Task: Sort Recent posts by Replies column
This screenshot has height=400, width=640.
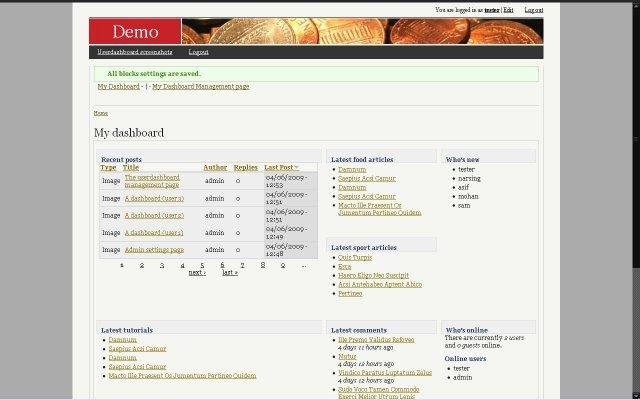Action: [246, 167]
